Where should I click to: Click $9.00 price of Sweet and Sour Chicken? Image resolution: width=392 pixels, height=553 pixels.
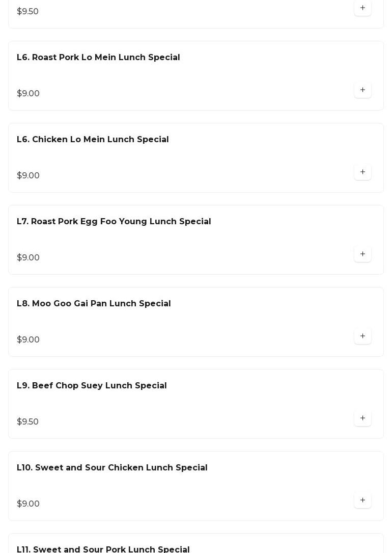[28, 504]
